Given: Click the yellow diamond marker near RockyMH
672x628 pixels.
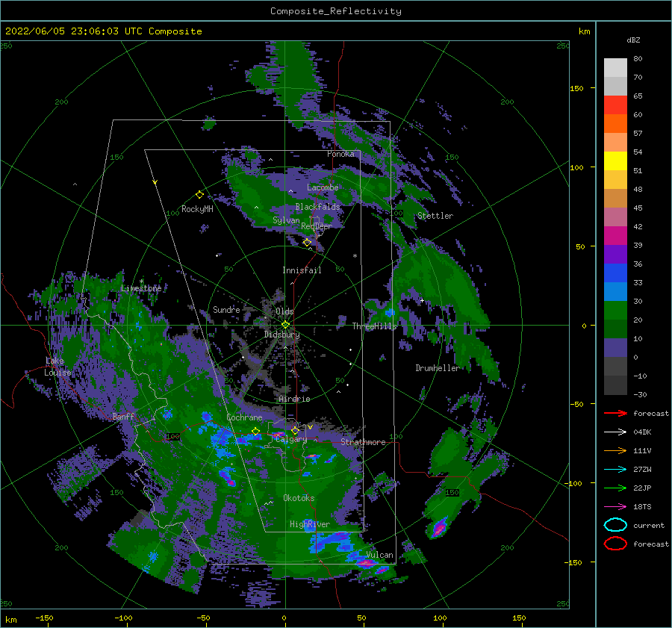Looking at the screenshot, I should 199,195.
